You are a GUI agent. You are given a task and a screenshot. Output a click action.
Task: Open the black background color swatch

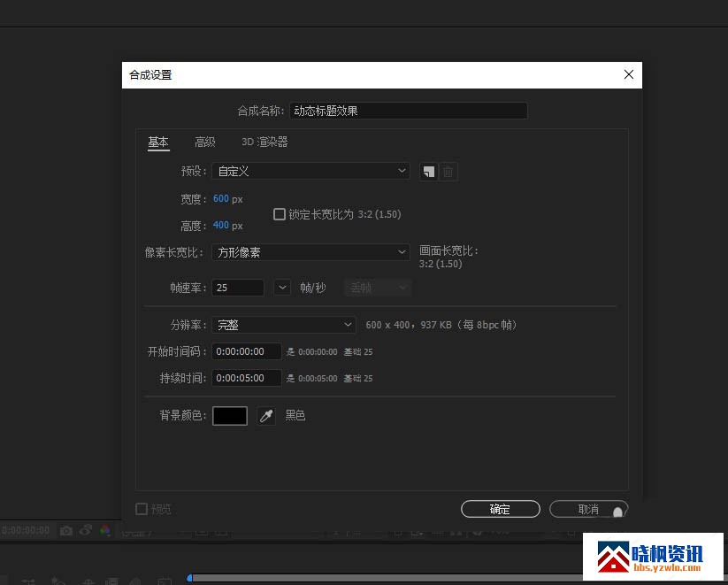[x=230, y=415]
